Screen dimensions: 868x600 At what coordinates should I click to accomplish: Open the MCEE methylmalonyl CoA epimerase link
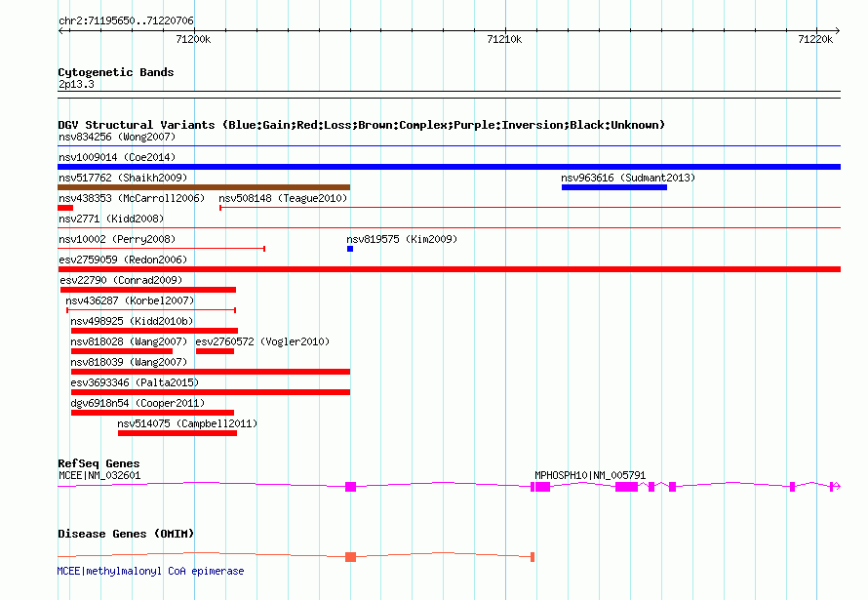coord(150,571)
